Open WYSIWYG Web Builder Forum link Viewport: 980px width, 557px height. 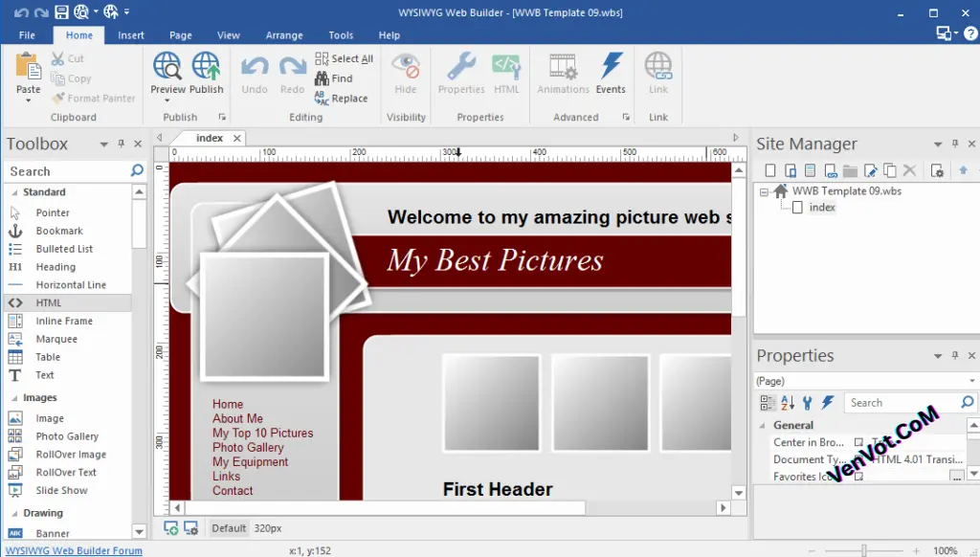tap(74, 550)
